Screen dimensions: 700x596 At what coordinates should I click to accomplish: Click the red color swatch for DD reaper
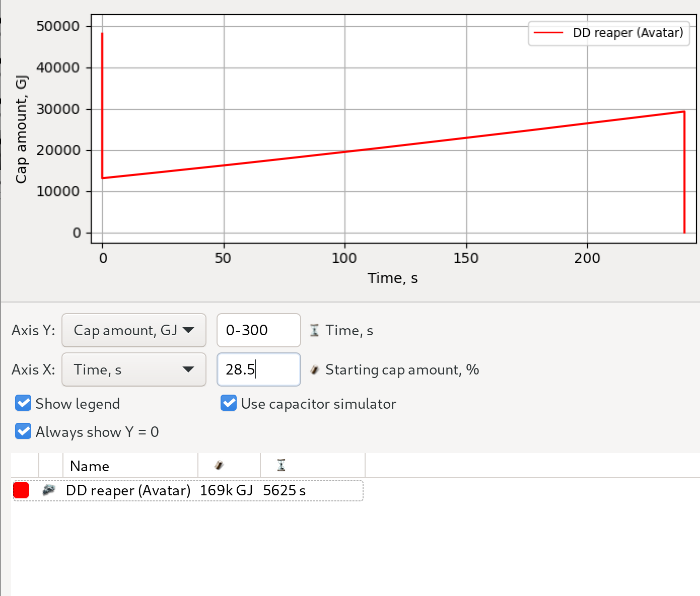click(x=21, y=490)
